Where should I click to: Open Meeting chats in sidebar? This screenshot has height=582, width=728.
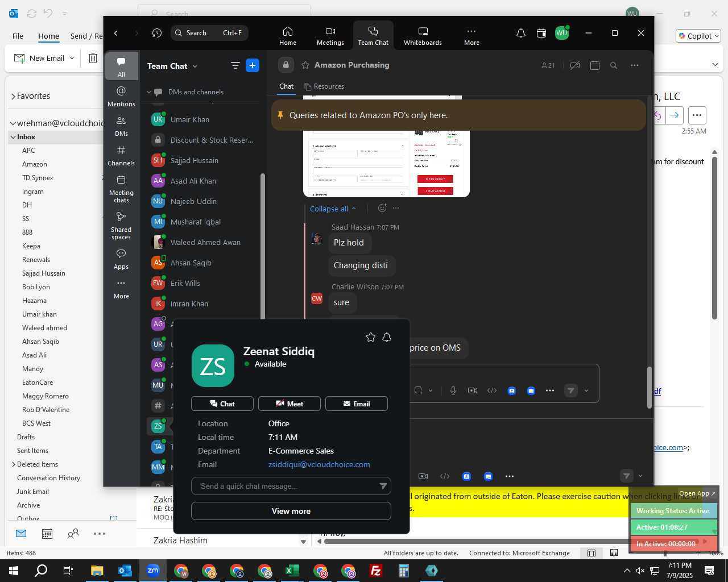(x=121, y=189)
